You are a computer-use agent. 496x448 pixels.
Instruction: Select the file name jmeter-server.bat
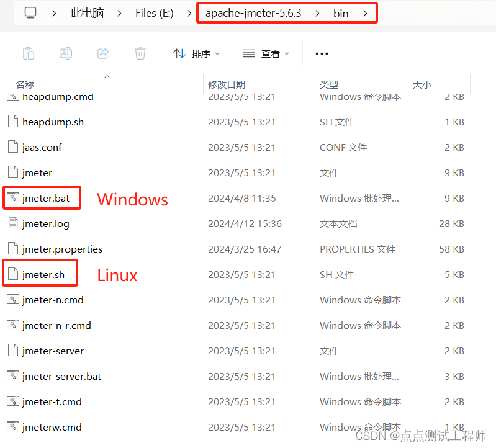click(61, 377)
